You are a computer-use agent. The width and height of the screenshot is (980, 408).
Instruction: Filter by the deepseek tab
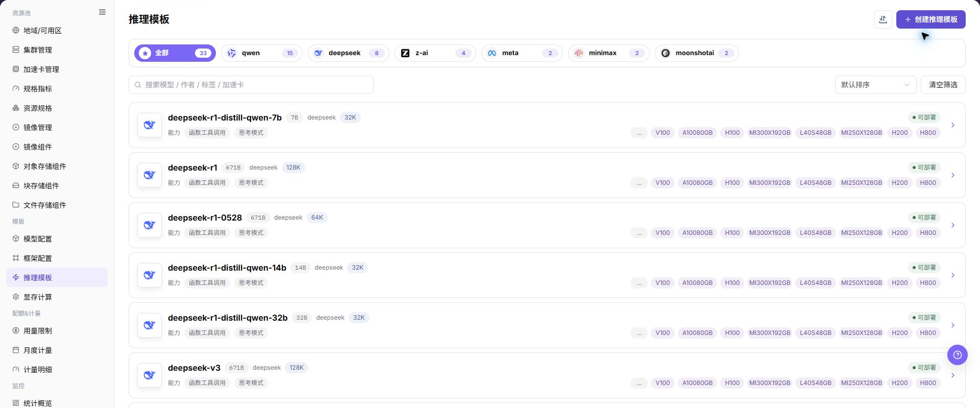point(349,53)
